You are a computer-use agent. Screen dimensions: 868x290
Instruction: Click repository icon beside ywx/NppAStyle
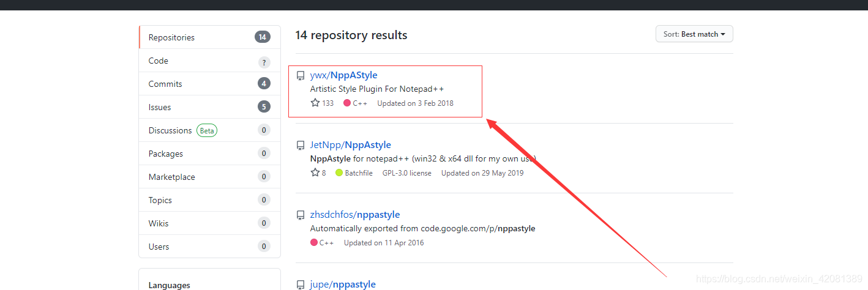click(x=301, y=76)
